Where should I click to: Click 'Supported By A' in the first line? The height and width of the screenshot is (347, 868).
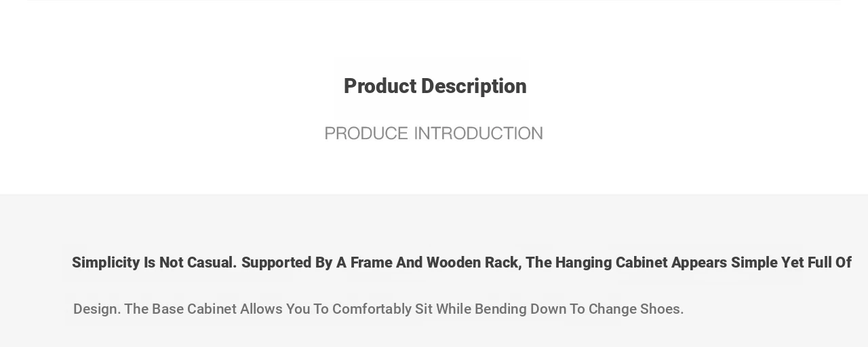pyautogui.click(x=294, y=263)
